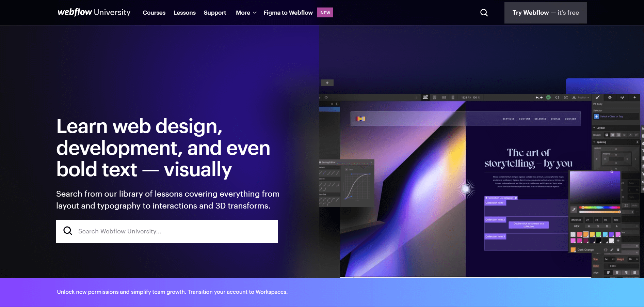
Task: Click the Try Webflow — it's free button
Action: [x=546, y=13]
